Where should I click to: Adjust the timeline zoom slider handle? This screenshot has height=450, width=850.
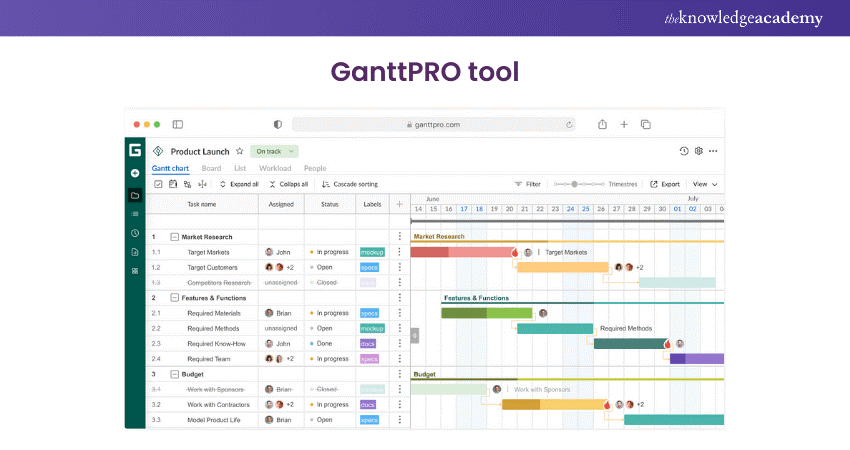pyautogui.click(x=575, y=184)
